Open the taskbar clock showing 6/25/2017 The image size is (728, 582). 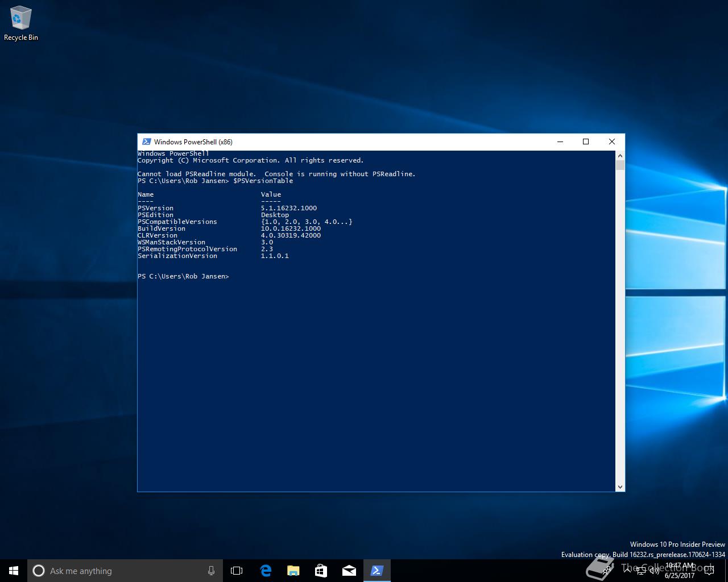point(680,571)
